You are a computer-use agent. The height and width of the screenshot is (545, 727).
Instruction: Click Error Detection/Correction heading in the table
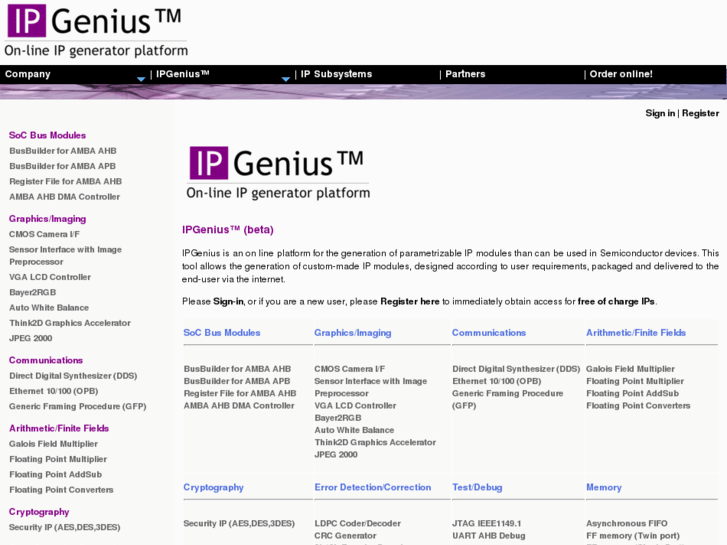pyautogui.click(x=373, y=487)
